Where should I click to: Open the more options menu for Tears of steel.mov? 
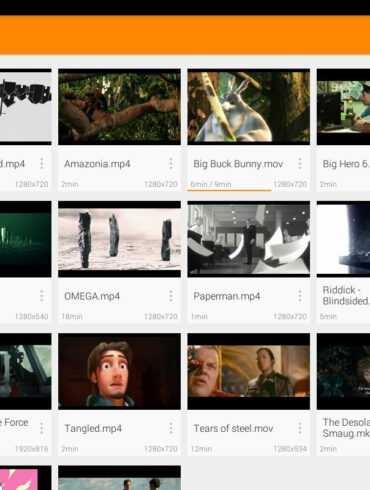click(x=300, y=428)
